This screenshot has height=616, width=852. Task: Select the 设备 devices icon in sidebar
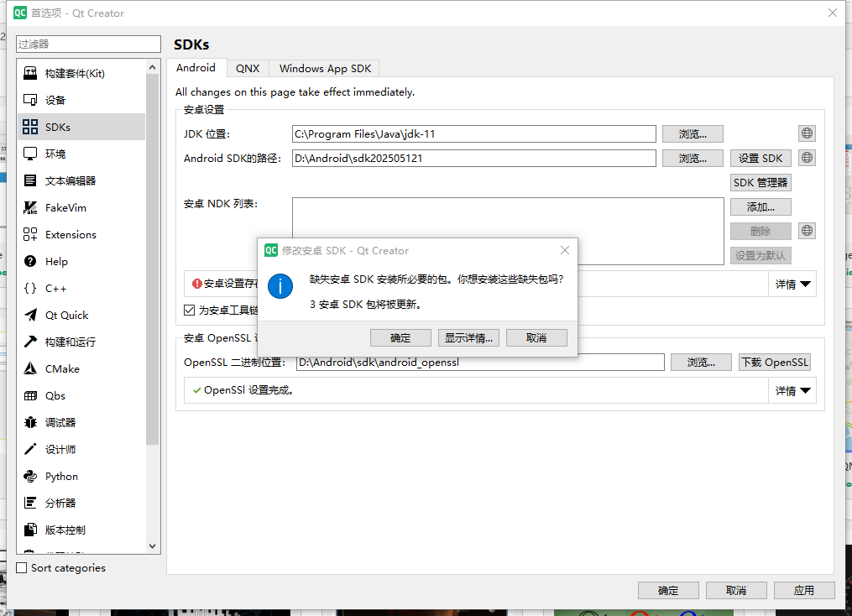point(30,100)
